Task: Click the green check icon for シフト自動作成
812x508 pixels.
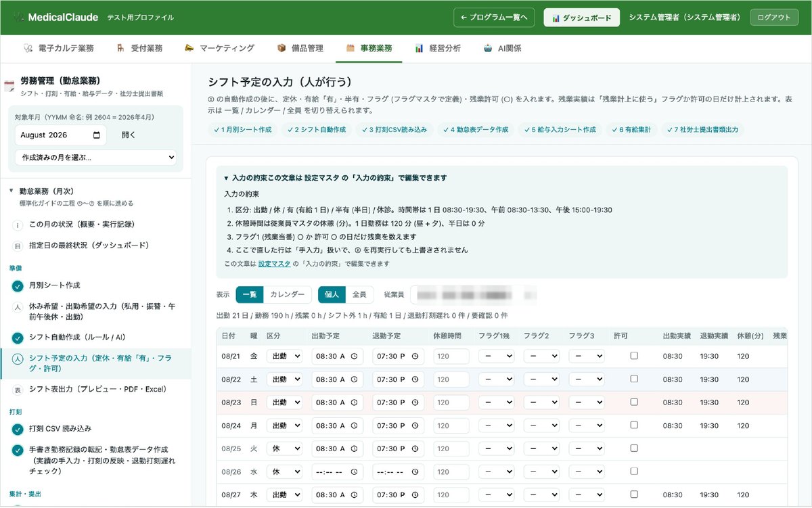Action: pyautogui.click(x=18, y=338)
